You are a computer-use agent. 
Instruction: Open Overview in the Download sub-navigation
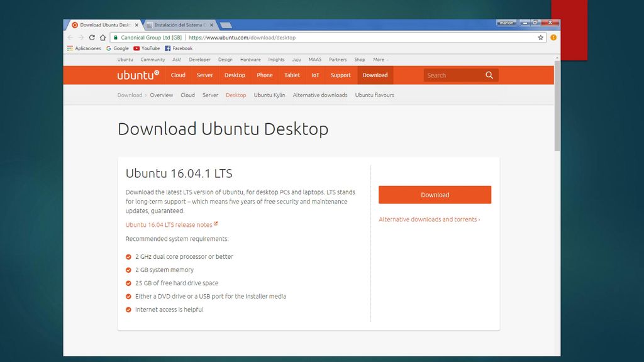coord(162,95)
